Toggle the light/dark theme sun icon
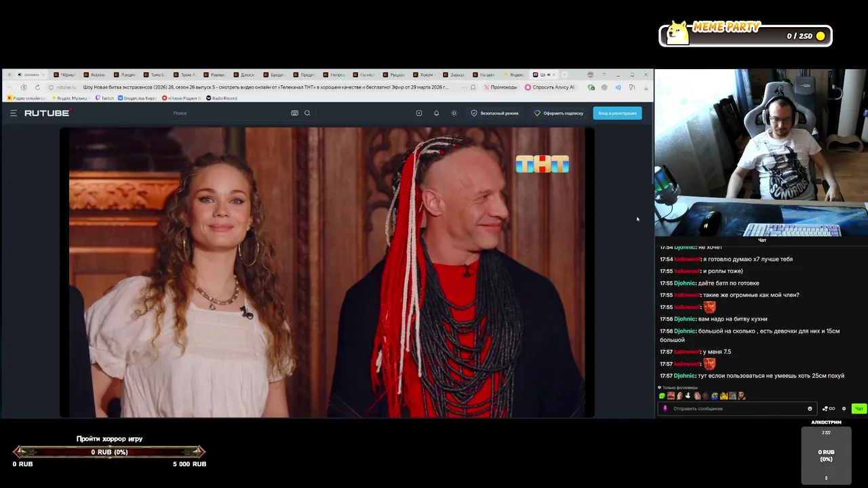 pos(454,113)
